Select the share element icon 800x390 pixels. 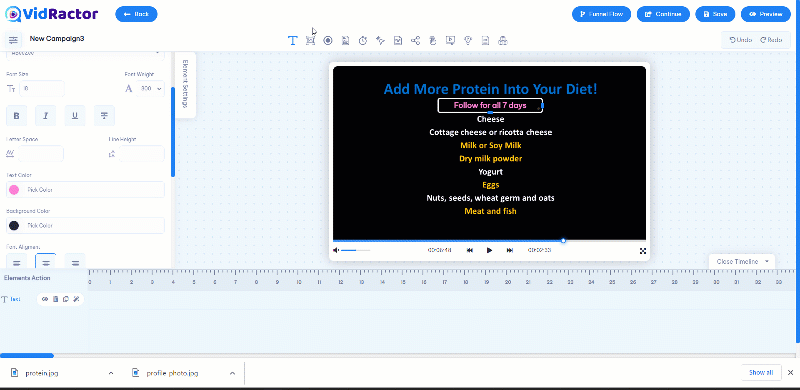[415, 41]
